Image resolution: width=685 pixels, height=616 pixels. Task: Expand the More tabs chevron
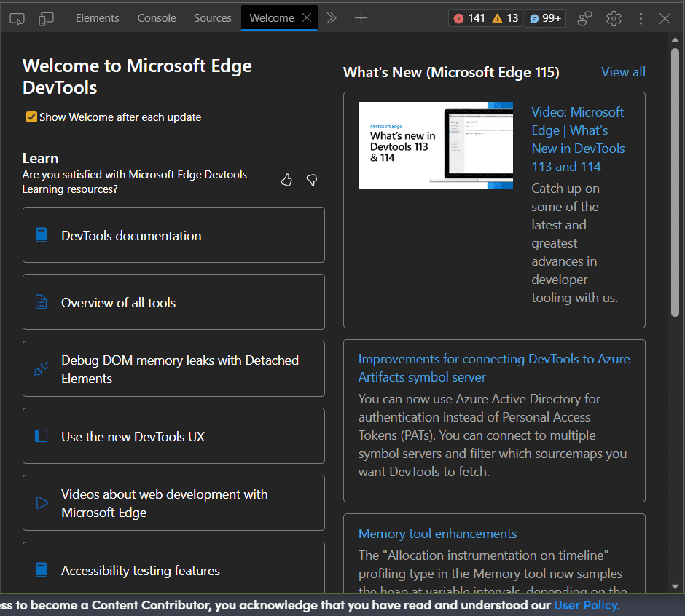332,18
